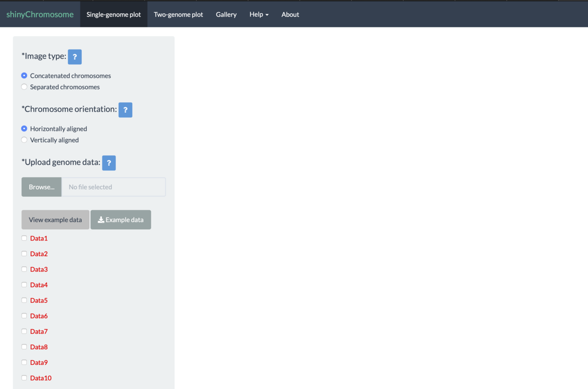The image size is (588, 389).
Task: Open the Upload genome data help icon
Action: tap(109, 163)
